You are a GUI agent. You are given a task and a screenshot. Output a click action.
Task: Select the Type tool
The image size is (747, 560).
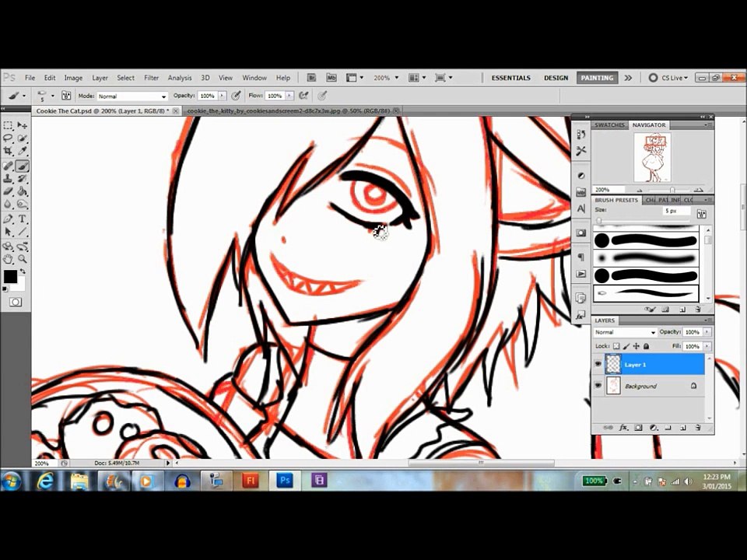coord(23,219)
